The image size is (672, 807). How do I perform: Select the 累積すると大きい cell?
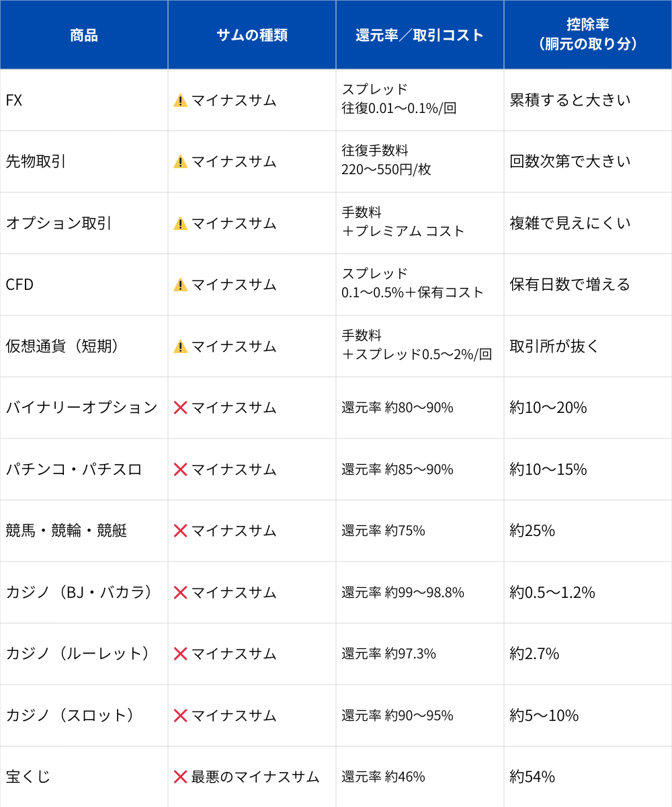coord(570,100)
